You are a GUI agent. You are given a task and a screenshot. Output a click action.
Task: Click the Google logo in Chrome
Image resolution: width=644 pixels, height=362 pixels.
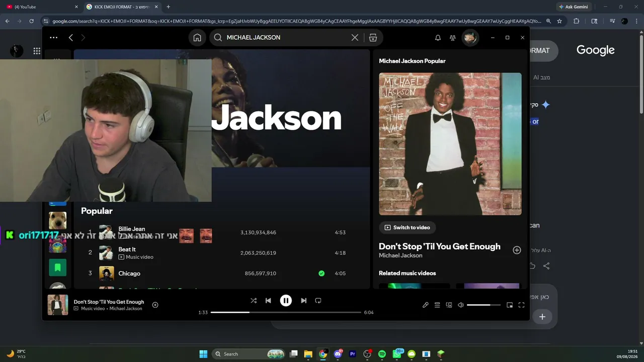pyautogui.click(x=596, y=50)
